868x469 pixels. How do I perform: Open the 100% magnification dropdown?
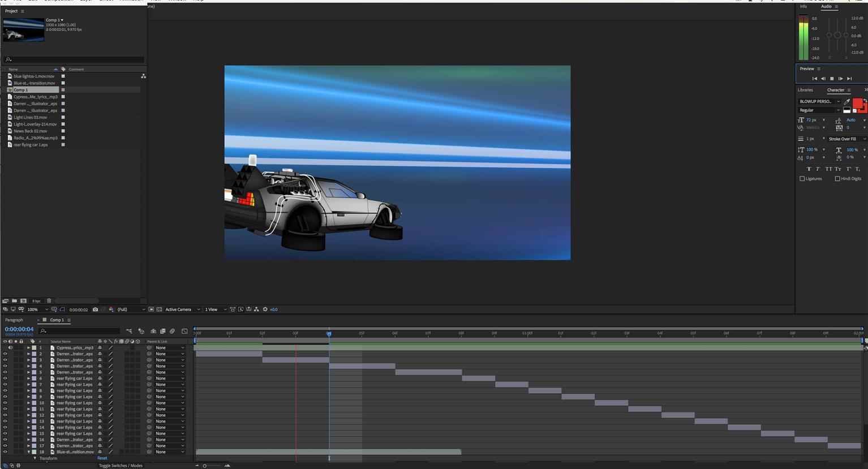pos(38,309)
